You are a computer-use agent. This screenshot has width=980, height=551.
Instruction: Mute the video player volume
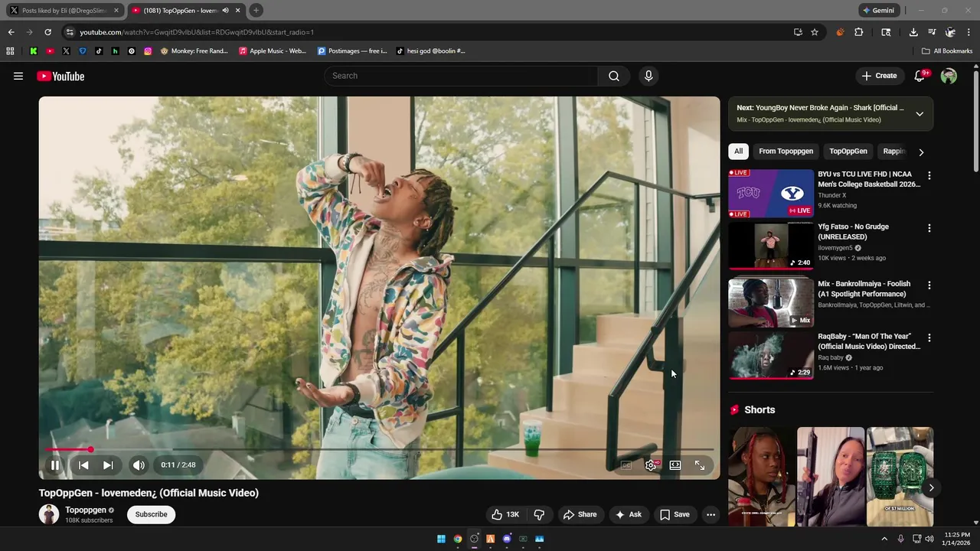tap(139, 465)
